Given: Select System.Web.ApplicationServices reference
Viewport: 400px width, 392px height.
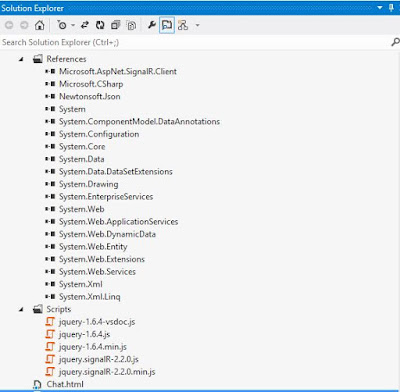Looking at the screenshot, I should (x=119, y=222).
